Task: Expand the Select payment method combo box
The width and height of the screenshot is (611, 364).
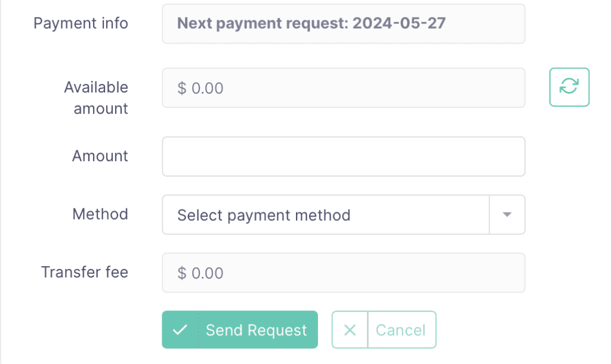Action: pos(343,215)
